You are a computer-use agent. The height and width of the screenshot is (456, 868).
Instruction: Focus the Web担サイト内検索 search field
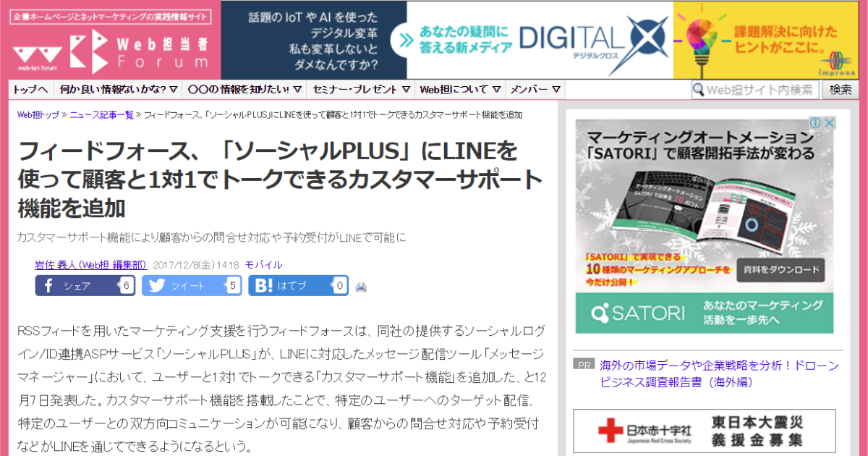pos(754,90)
